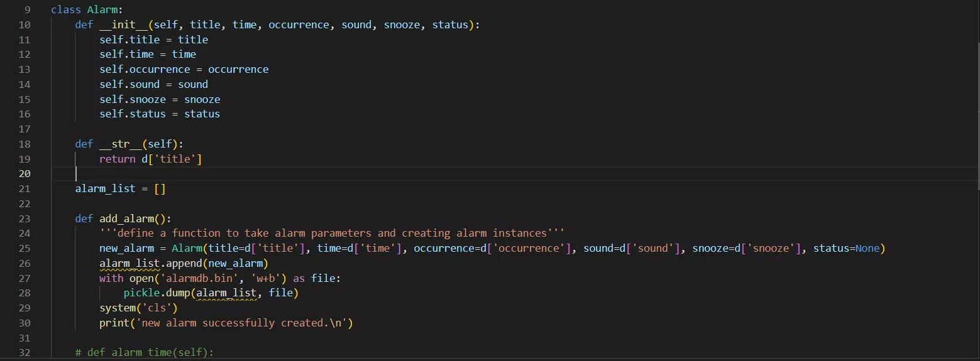Viewport: 980px width, 361px height.
Task: Click "system" call on line 29
Action: click(x=118, y=308)
